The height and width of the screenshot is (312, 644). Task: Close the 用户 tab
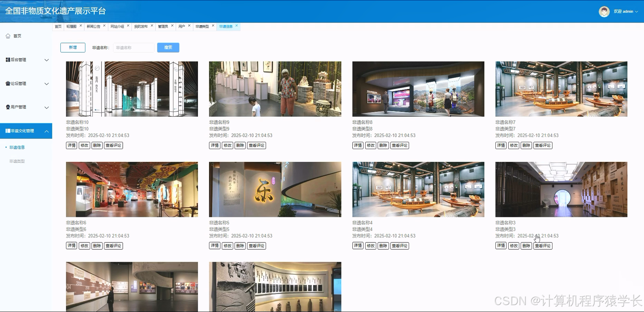189,26
